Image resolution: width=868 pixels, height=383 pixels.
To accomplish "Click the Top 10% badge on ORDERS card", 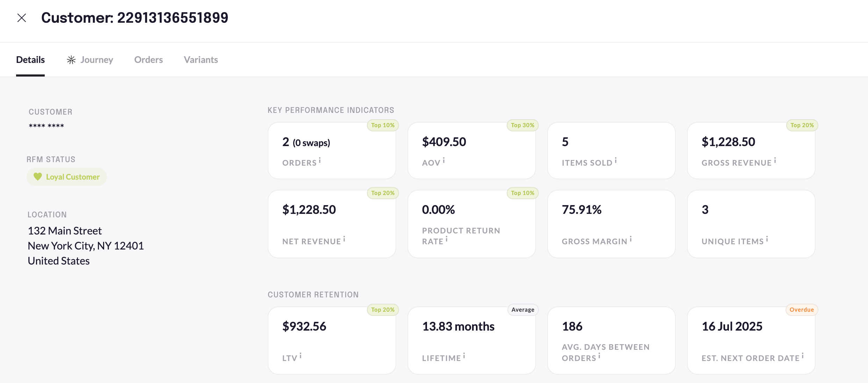I will coord(383,125).
